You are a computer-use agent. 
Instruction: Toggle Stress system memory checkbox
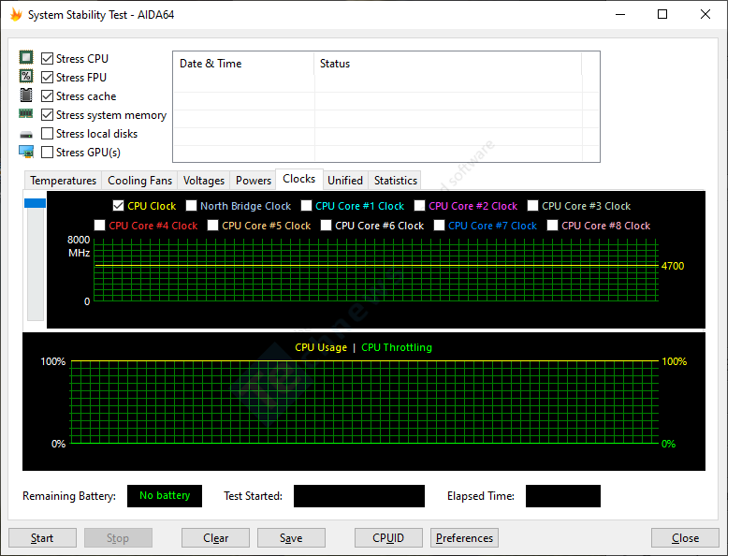coord(47,115)
